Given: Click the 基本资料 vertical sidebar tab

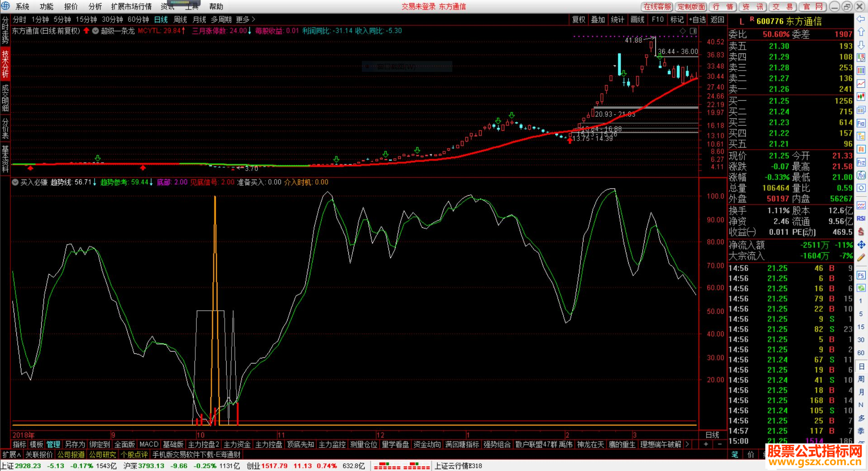Looking at the screenshot, I should click(x=5, y=160).
